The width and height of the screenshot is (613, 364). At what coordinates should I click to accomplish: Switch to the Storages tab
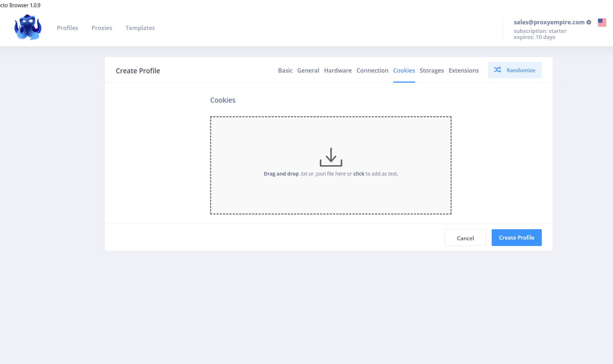(x=432, y=70)
